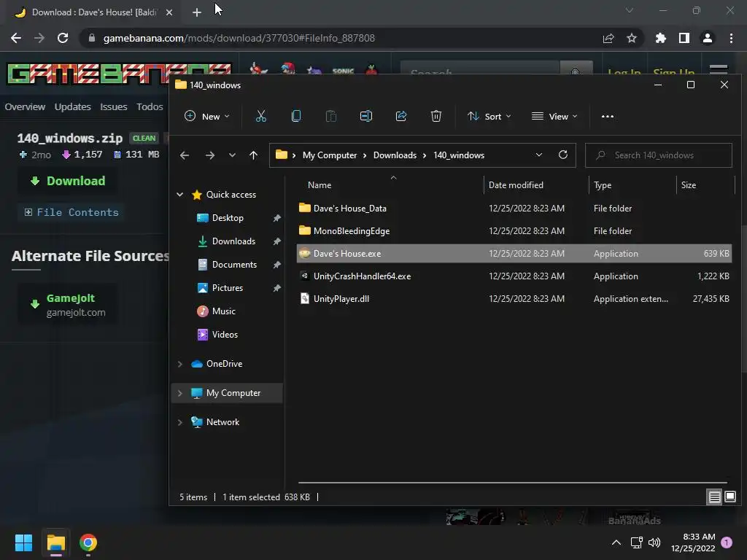The width and height of the screenshot is (747, 560).
Task: Open Chrome side panel icon
Action: [684, 38]
